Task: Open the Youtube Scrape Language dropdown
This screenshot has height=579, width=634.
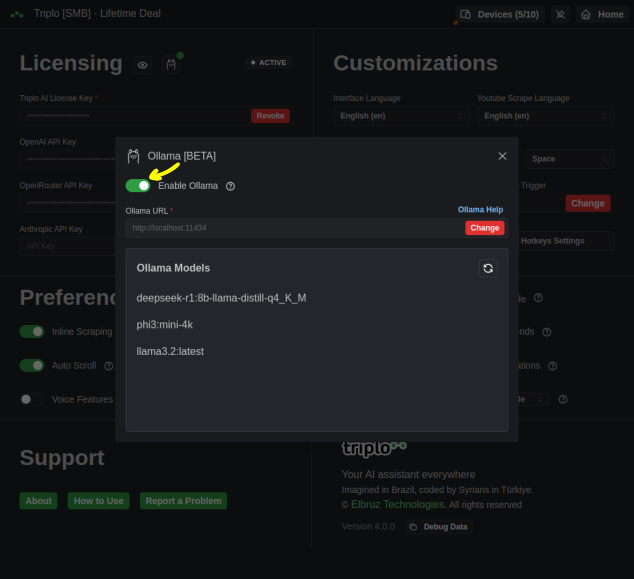Action: click(x=545, y=116)
